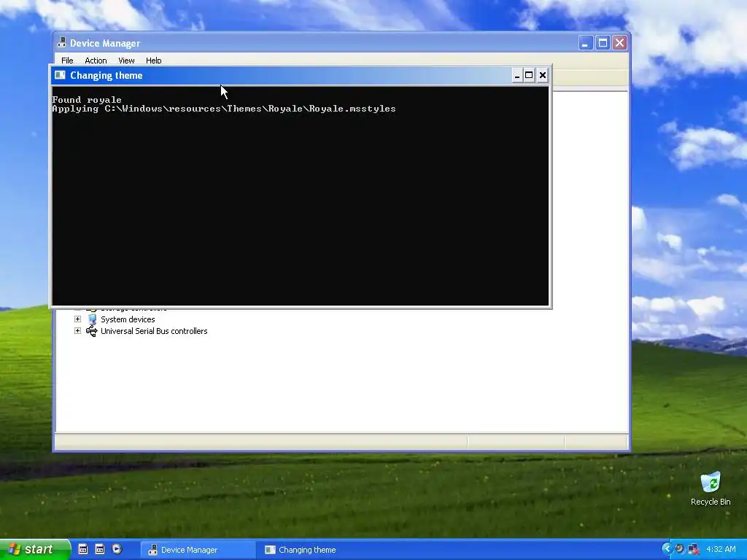Click the Device Manager title bar icon
The height and width of the screenshot is (560, 747).
click(x=61, y=43)
